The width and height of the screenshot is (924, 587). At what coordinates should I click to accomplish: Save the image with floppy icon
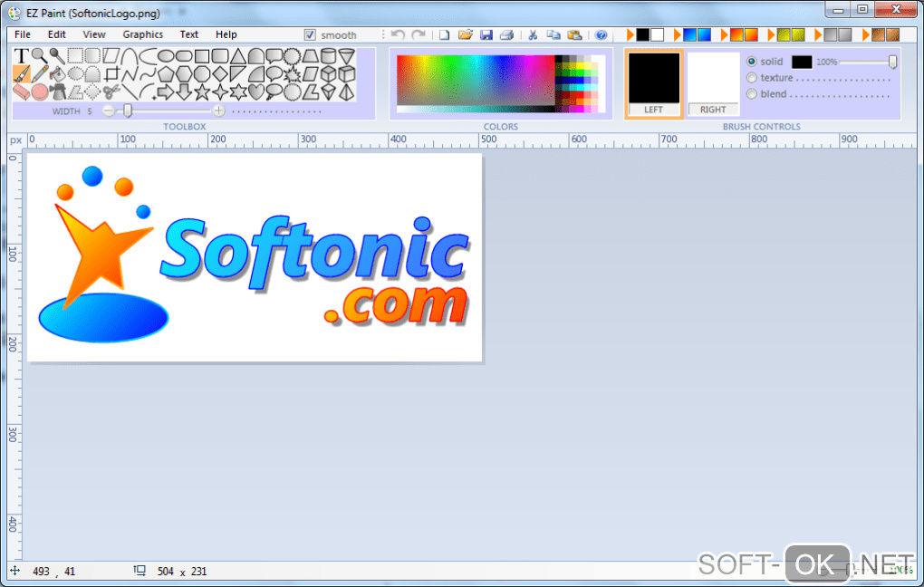click(486, 34)
